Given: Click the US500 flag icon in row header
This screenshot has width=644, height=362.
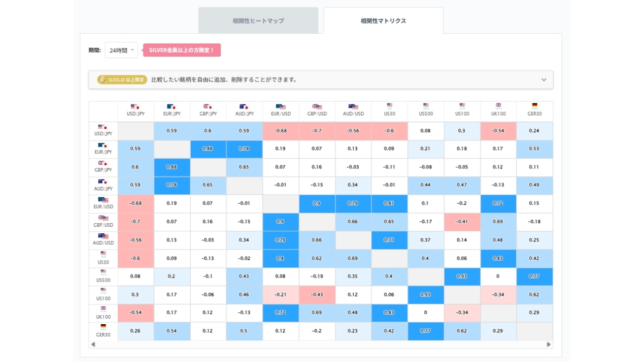Looking at the screenshot, I should (103, 272).
